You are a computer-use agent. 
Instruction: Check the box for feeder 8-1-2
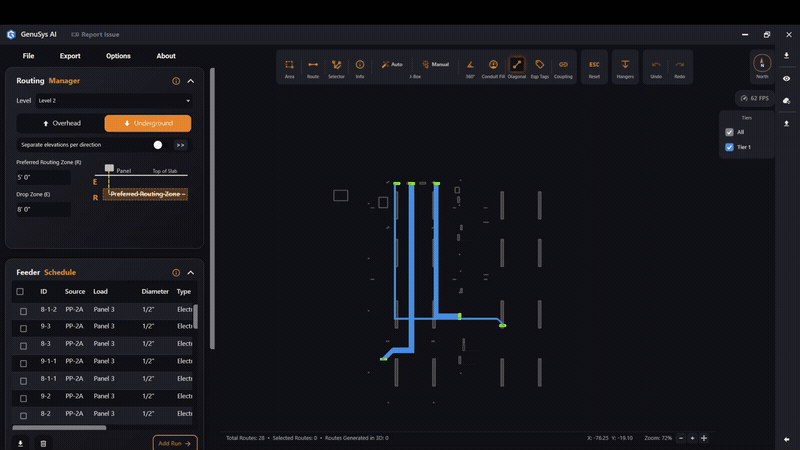pos(23,311)
